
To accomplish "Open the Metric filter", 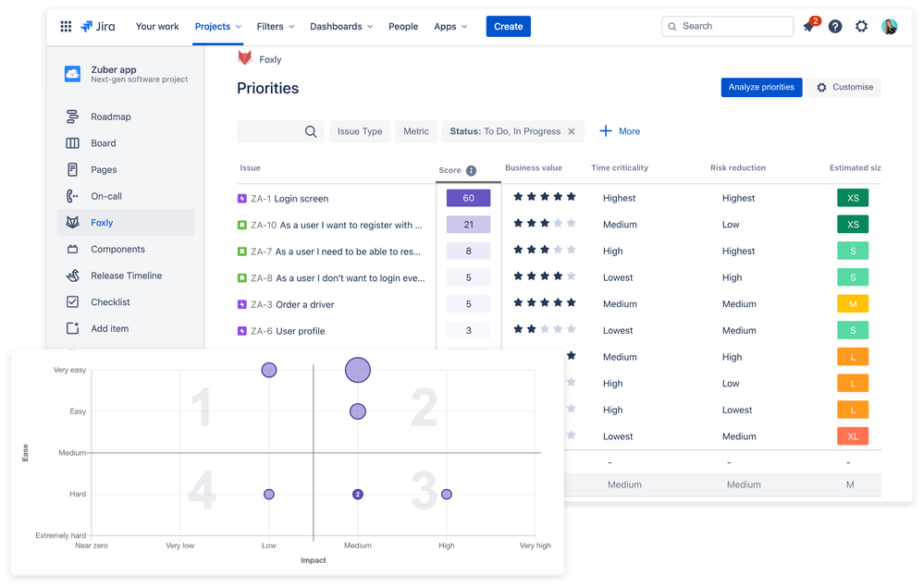I will click(416, 131).
